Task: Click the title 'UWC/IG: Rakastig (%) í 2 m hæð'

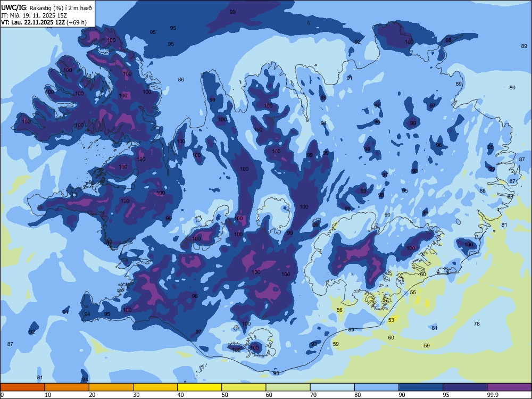Action: pyautogui.click(x=46, y=8)
